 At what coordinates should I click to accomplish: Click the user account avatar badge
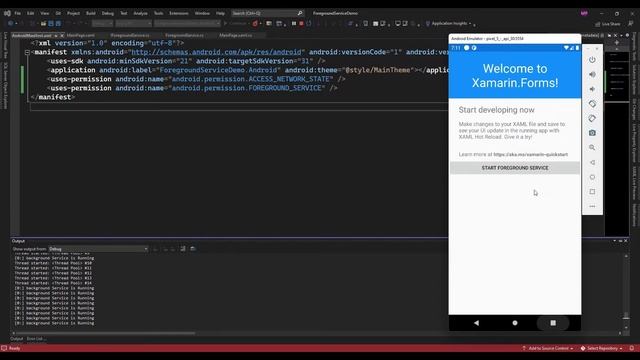tap(584, 13)
